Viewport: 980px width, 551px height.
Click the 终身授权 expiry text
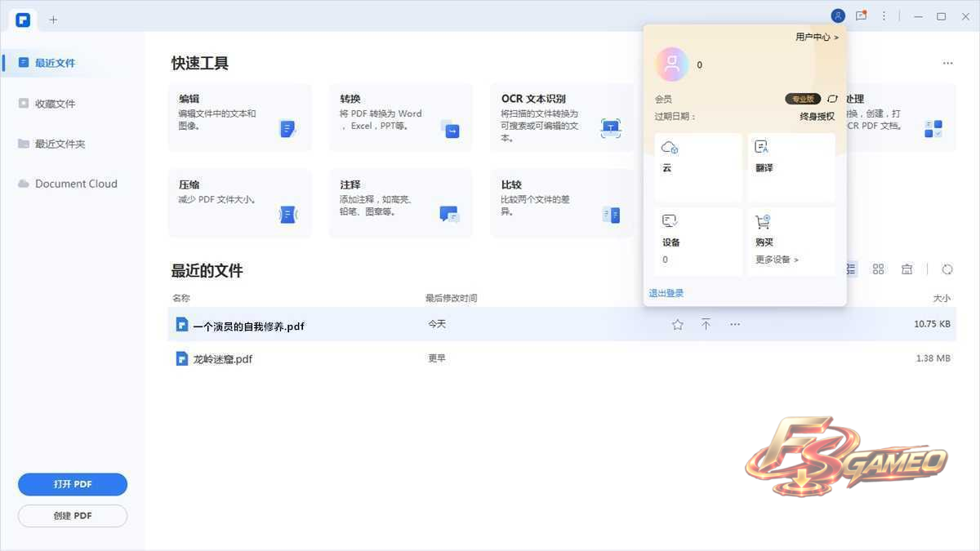[817, 117]
